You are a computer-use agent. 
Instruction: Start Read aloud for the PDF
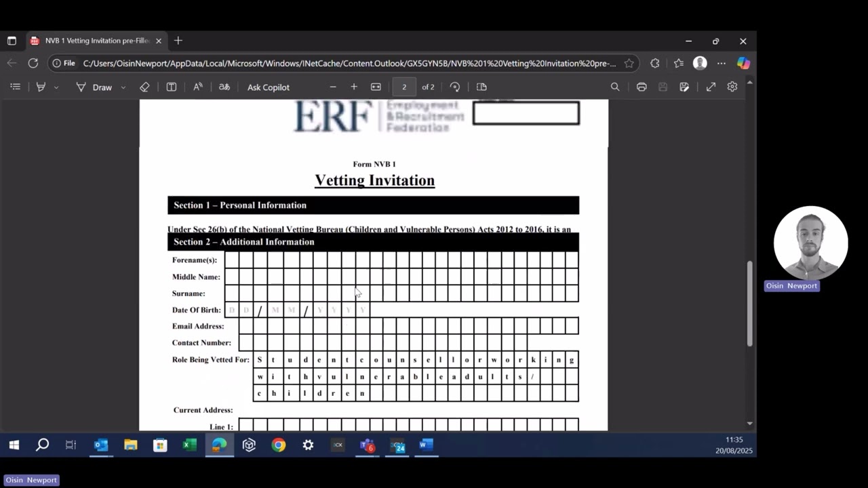(198, 87)
